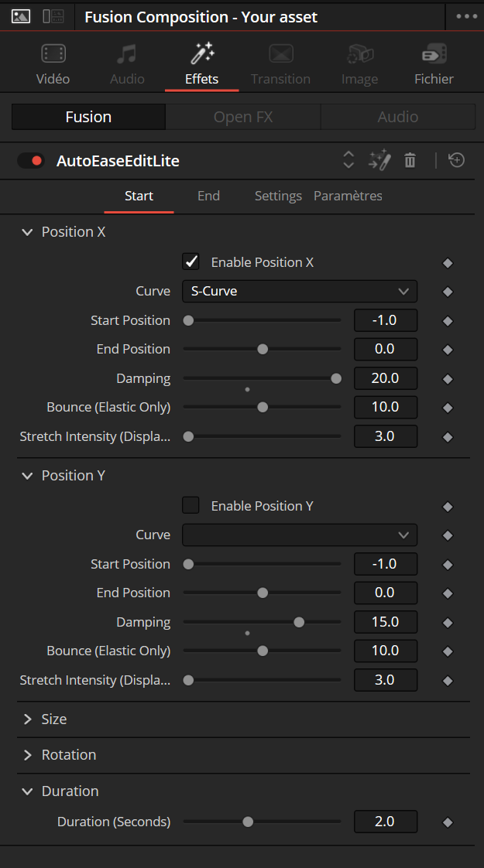Reset AutoEaseEditLite with the reset arrow icon
This screenshot has width=484, height=868.
click(456, 161)
